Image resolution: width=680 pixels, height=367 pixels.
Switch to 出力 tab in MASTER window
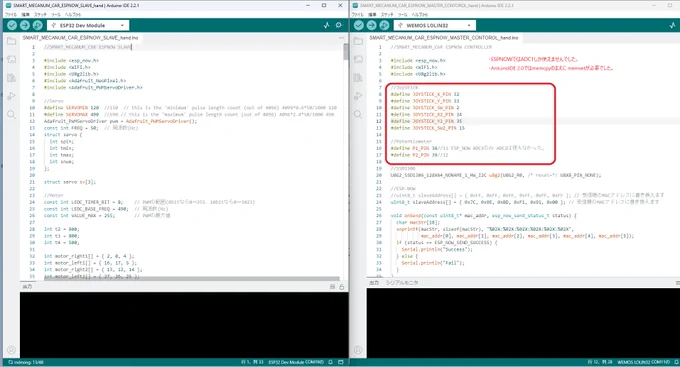374,282
